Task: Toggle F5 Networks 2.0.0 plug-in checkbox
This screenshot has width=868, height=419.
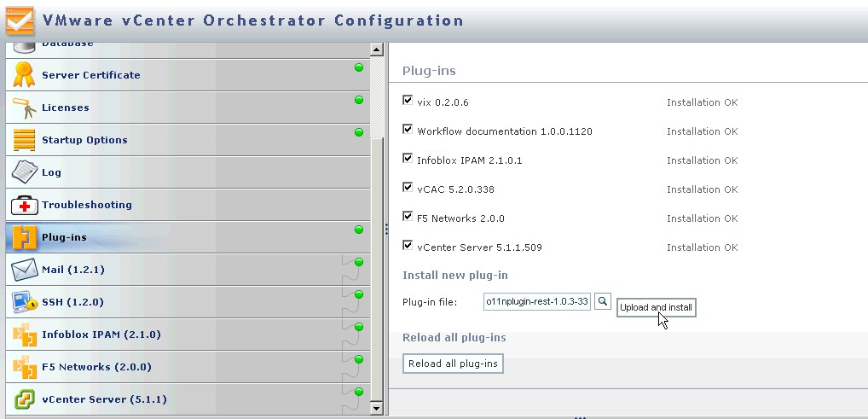Action: (x=408, y=217)
